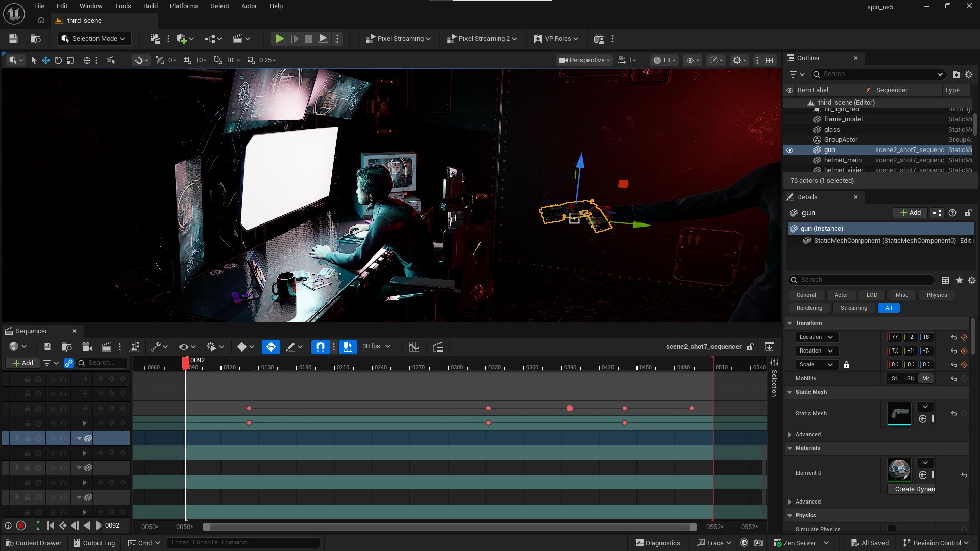Image resolution: width=980 pixels, height=551 pixels.
Task: Click the Sequencer horizontal range scrollbar
Action: coord(450,527)
